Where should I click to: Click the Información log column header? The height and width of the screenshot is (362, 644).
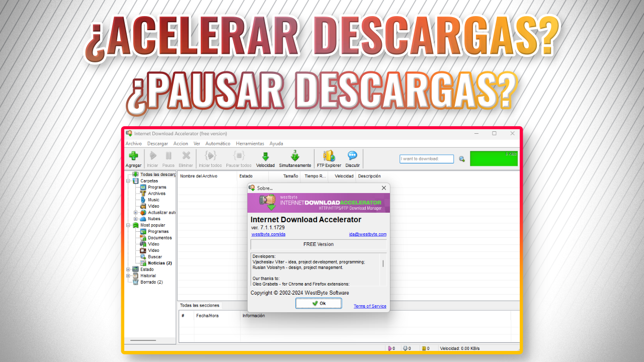click(254, 316)
